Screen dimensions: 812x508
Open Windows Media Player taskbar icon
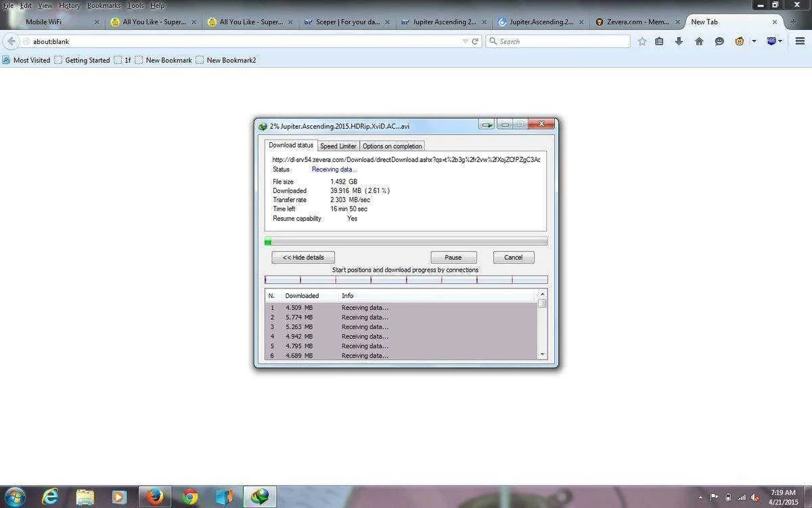tap(119, 496)
